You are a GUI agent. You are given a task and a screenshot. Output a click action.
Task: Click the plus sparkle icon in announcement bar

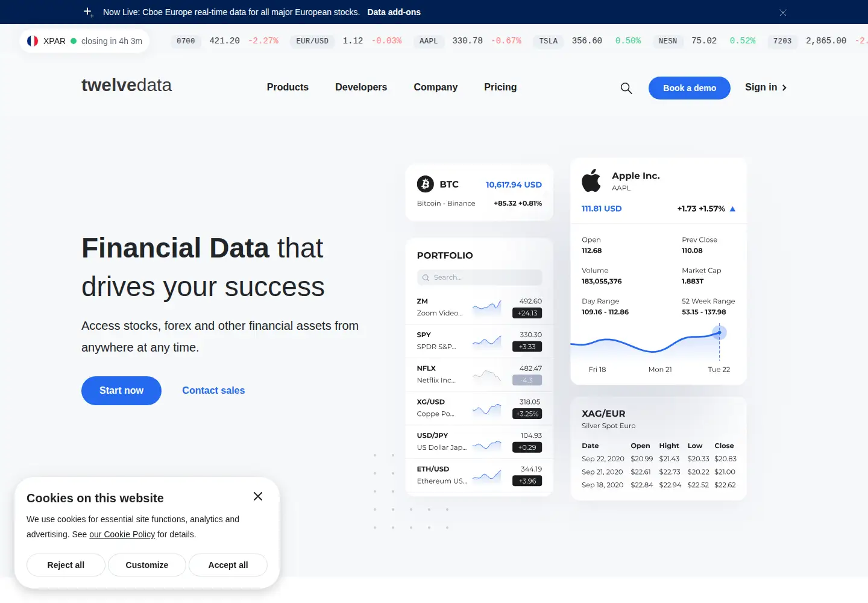[x=89, y=12]
